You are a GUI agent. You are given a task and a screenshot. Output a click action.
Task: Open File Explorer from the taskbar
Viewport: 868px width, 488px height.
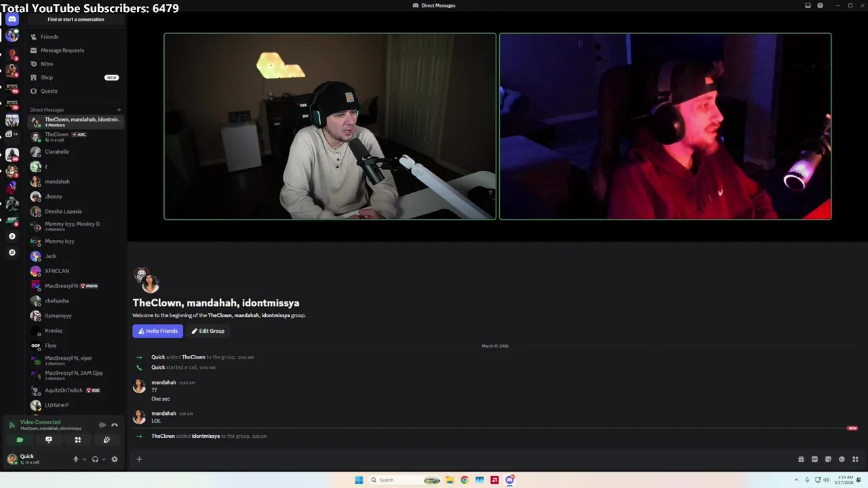[x=450, y=480]
